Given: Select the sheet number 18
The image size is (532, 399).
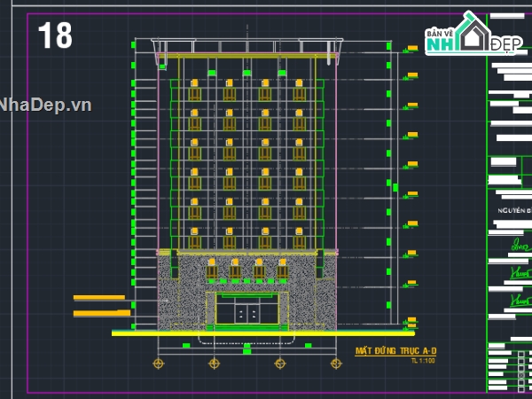Looking at the screenshot, I should (x=55, y=35).
